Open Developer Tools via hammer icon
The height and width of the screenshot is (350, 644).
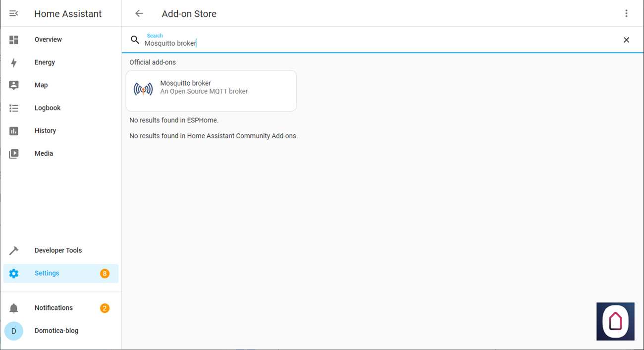click(14, 250)
